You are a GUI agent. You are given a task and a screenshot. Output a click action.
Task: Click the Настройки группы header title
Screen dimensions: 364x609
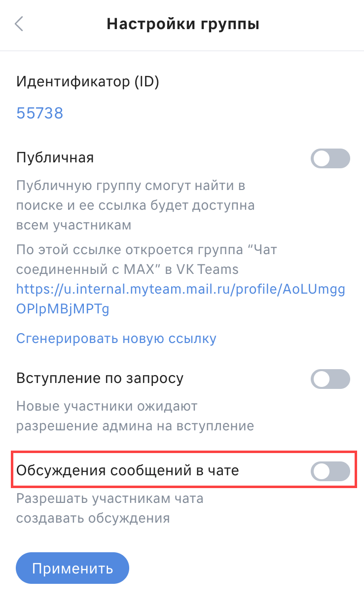[183, 24]
